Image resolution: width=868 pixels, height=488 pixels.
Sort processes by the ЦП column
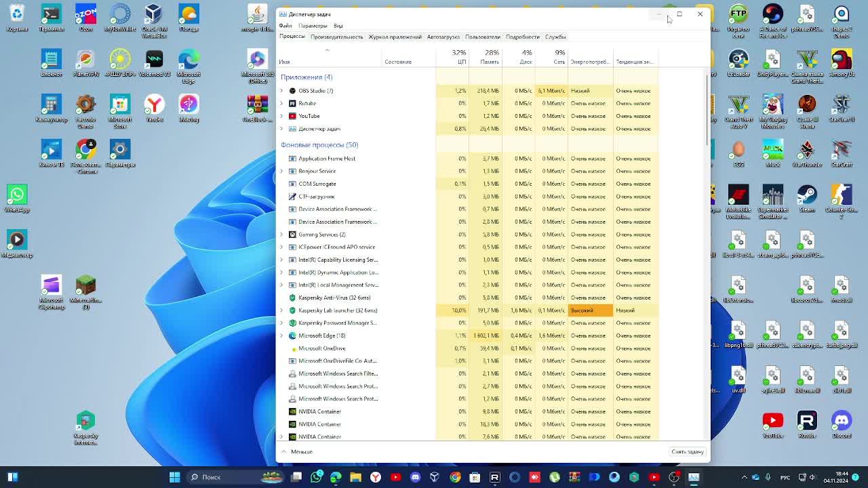[452, 57]
